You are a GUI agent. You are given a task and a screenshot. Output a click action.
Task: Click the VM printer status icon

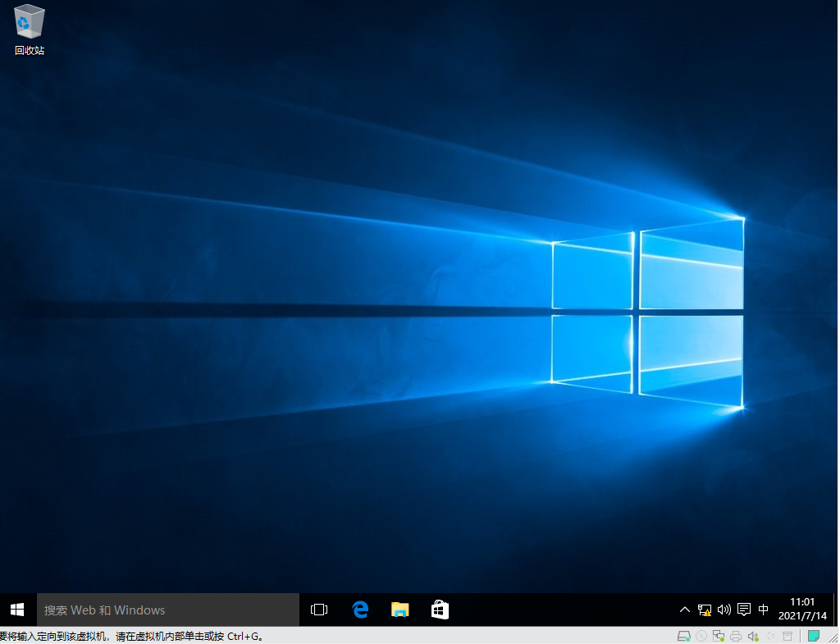point(736,637)
